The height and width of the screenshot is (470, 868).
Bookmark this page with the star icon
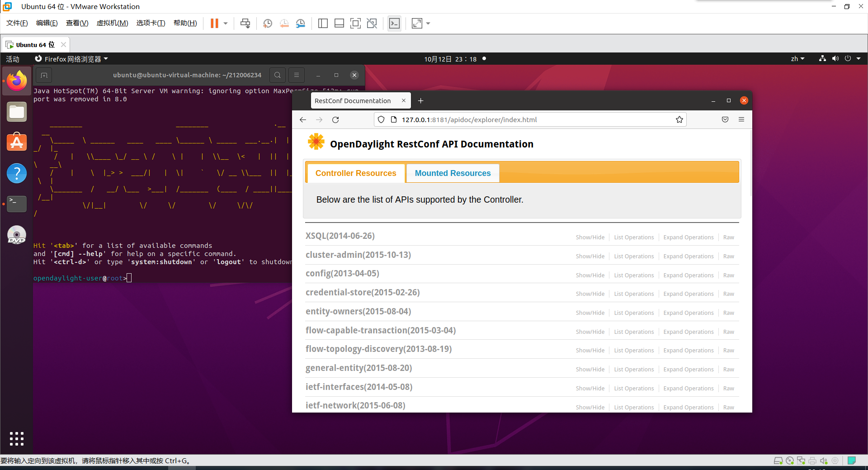(x=679, y=119)
